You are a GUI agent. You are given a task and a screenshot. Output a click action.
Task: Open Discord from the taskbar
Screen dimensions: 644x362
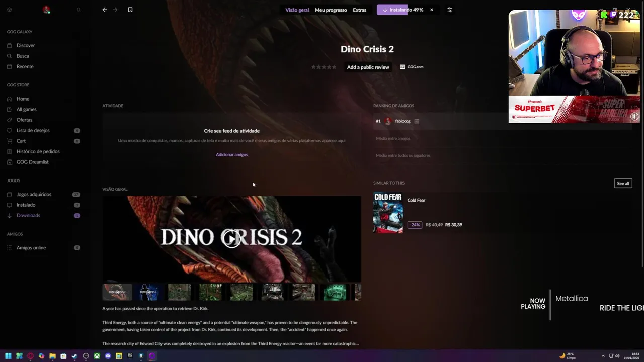pos(108,356)
